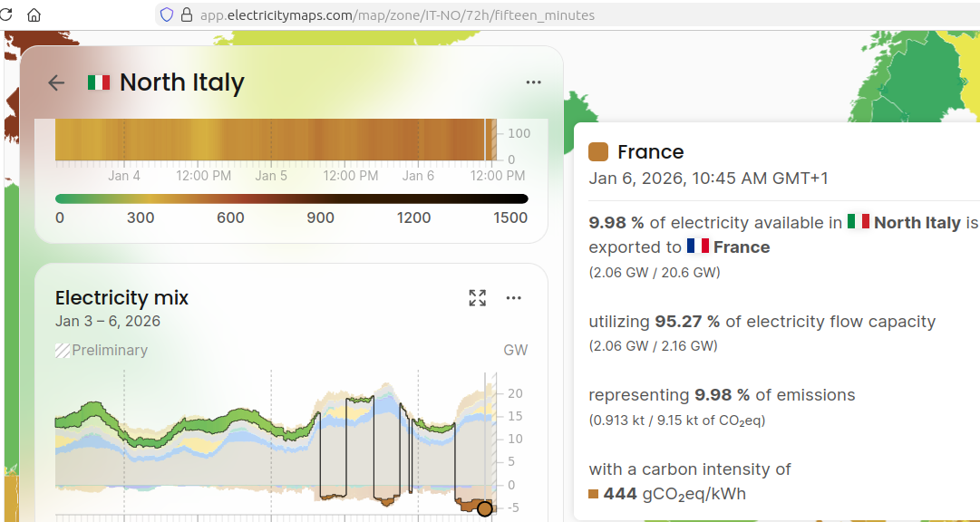
Task: Click the carbon intensity color scale bar
Action: pyautogui.click(x=291, y=198)
